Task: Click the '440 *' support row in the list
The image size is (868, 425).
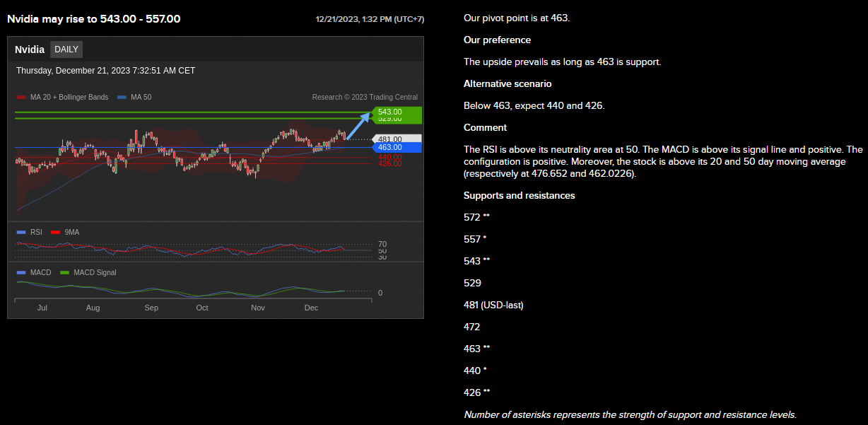Action: pyautogui.click(x=475, y=371)
